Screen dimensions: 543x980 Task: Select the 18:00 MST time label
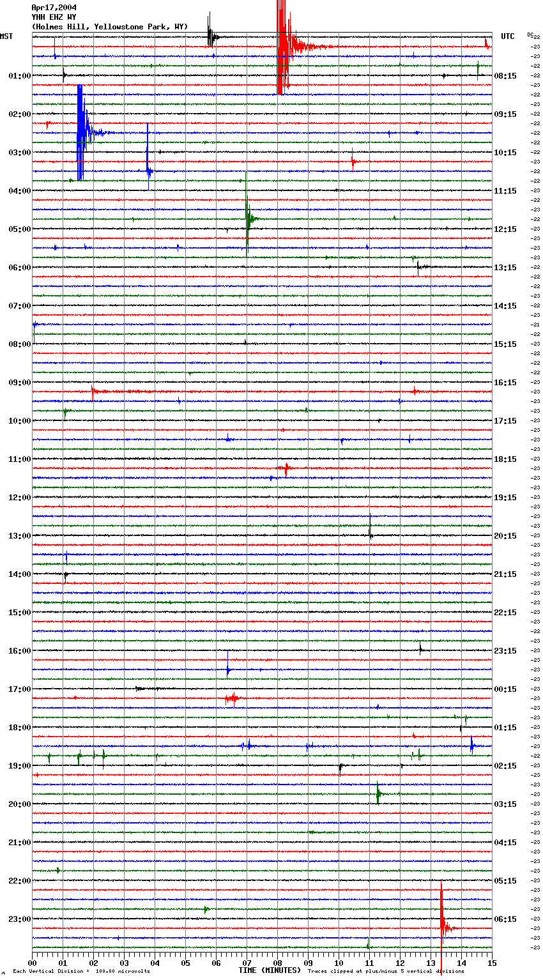(20, 728)
